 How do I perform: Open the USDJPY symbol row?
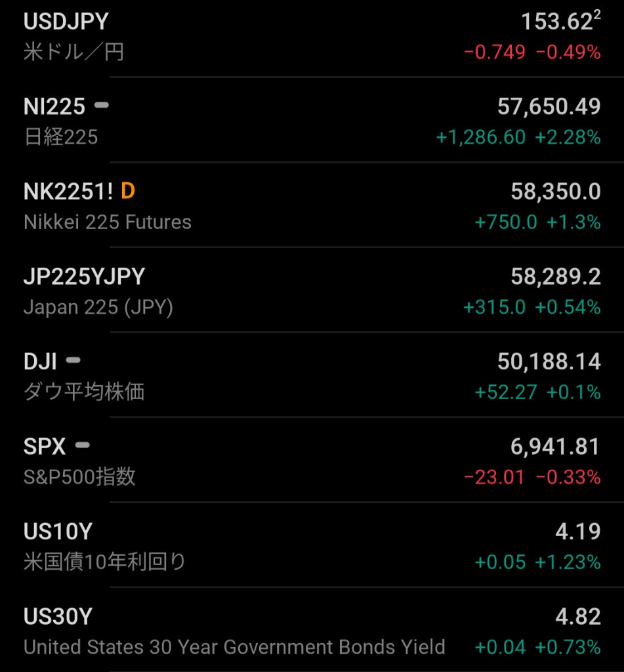pos(66,22)
